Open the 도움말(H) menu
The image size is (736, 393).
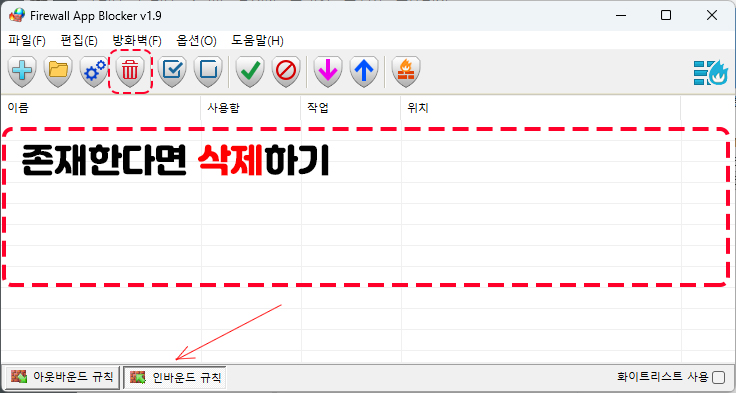click(257, 41)
